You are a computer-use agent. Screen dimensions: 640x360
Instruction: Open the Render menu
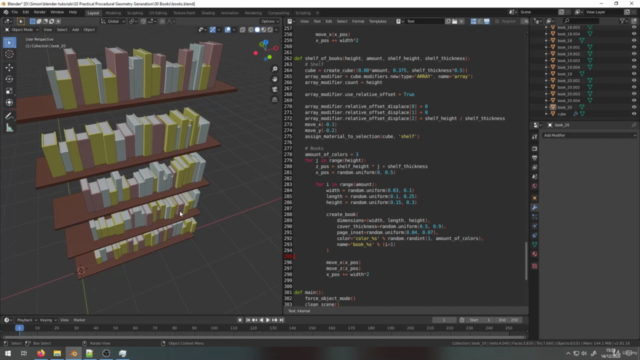click(x=40, y=12)
